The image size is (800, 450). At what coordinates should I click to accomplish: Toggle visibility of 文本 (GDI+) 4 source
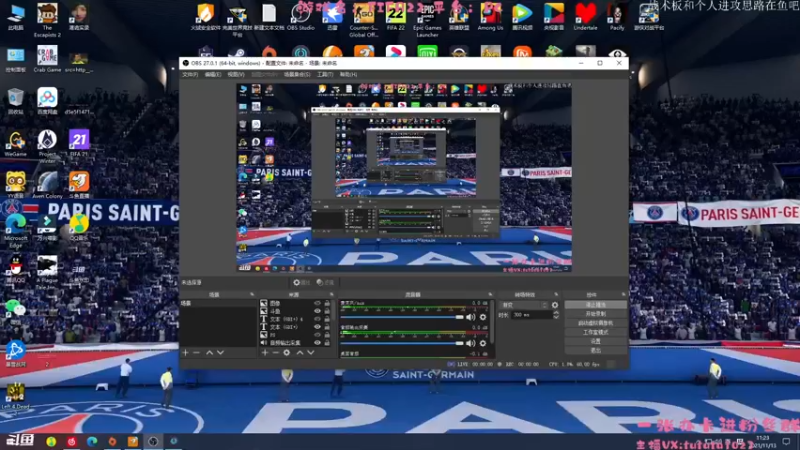(317, 319)
